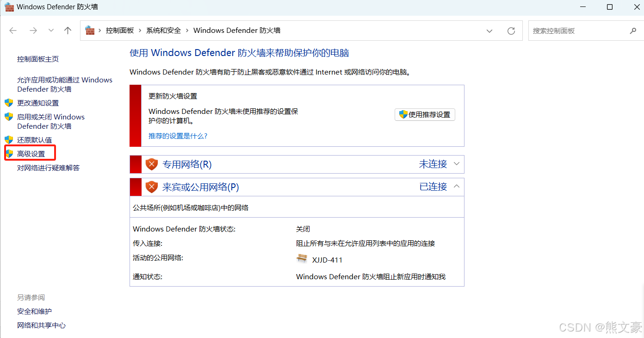This screenshot has width=644, height=338.
Task: Click the title bar firewall icon
Action: click(x=9, y=7)
